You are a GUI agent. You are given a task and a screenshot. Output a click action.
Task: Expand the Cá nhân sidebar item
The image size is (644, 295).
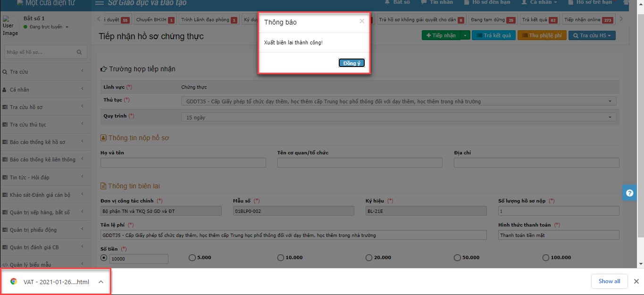tap(45, 90)
